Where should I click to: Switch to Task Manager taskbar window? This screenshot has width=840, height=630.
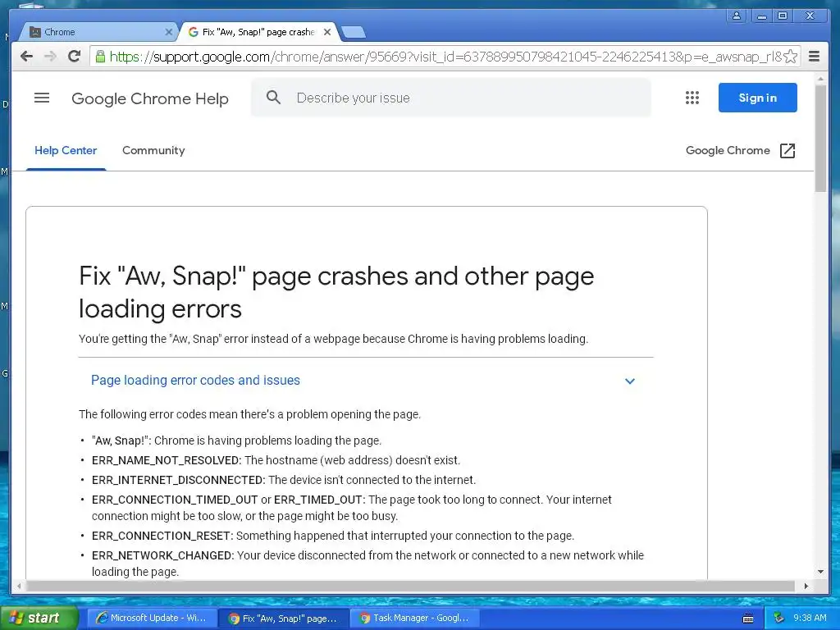(x=415, y=619)
